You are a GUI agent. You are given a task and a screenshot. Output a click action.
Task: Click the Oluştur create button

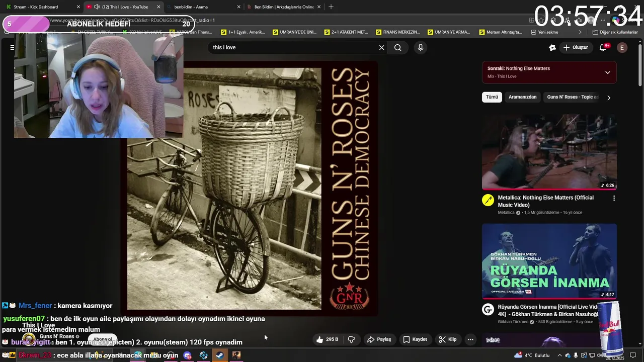coord(576,47)
